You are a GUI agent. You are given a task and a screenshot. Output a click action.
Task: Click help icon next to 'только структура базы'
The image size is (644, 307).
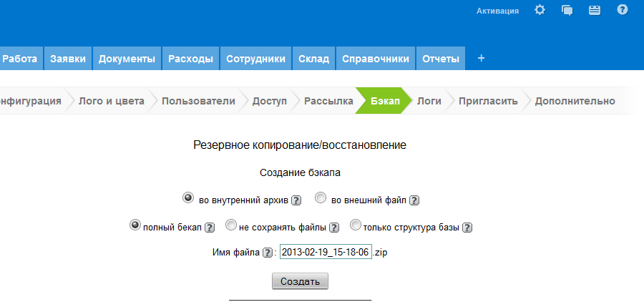[x=467, y=228]
